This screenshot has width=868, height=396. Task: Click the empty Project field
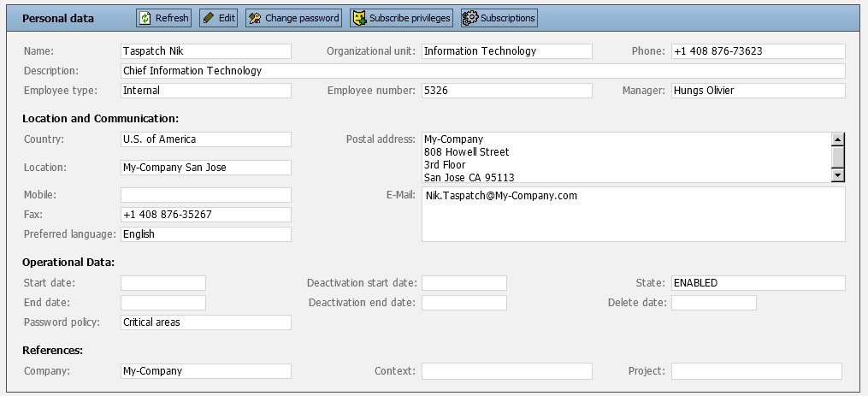tap(756, 371)
